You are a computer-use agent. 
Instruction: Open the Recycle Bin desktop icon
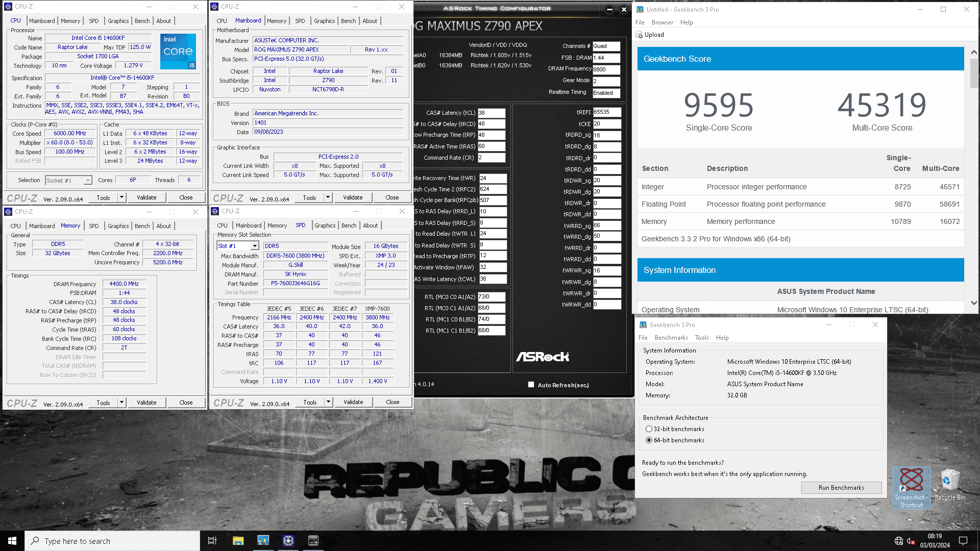949,485
